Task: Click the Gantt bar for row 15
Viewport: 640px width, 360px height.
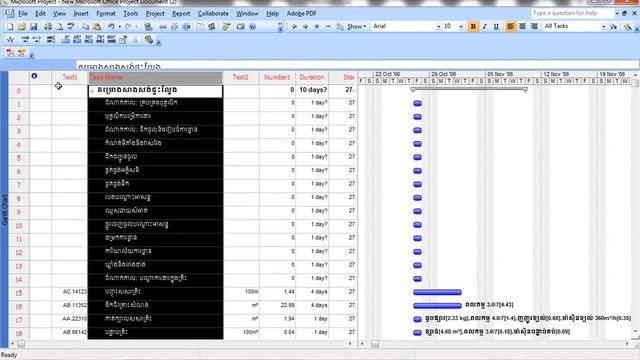Action: click(437, 292)
